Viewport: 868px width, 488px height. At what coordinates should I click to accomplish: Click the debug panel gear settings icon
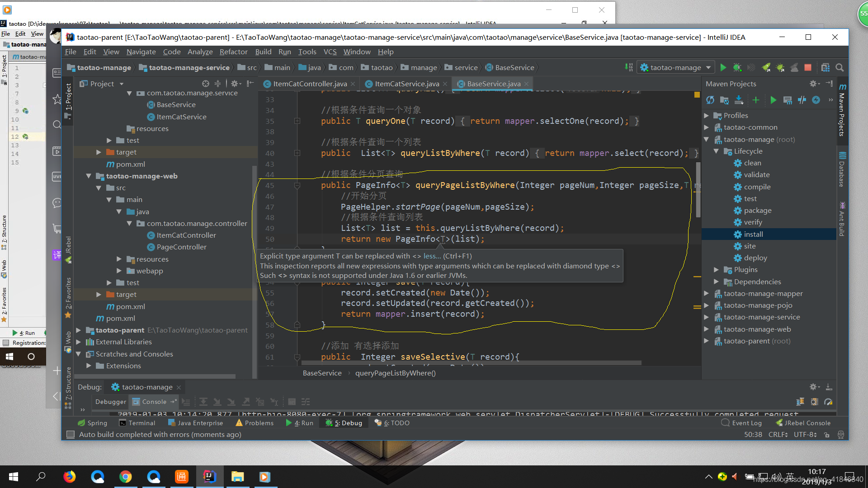point(814,387)
